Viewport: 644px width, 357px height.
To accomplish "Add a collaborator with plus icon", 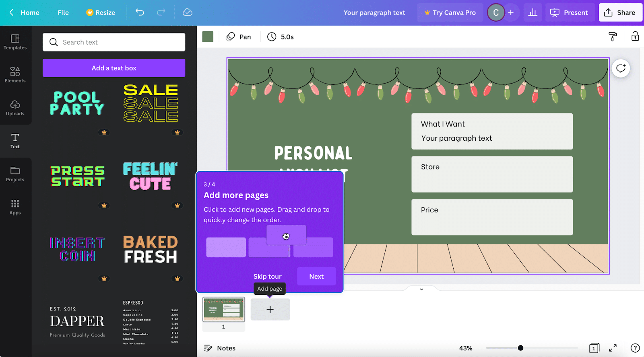I will tap(511, 12).
